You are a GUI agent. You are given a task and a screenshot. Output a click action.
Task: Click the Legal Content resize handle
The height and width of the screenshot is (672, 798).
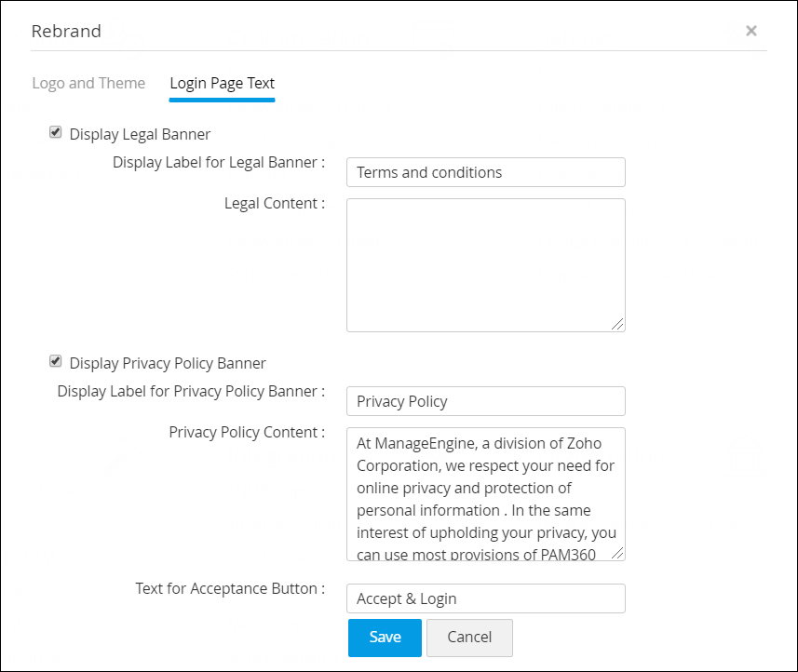618,325
